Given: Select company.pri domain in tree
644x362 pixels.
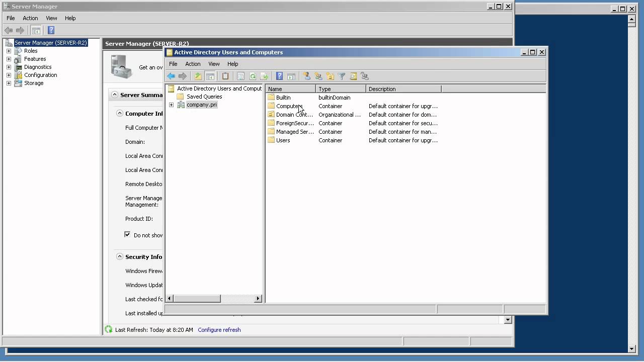Looking at the screenshot, I should point(201,105).
